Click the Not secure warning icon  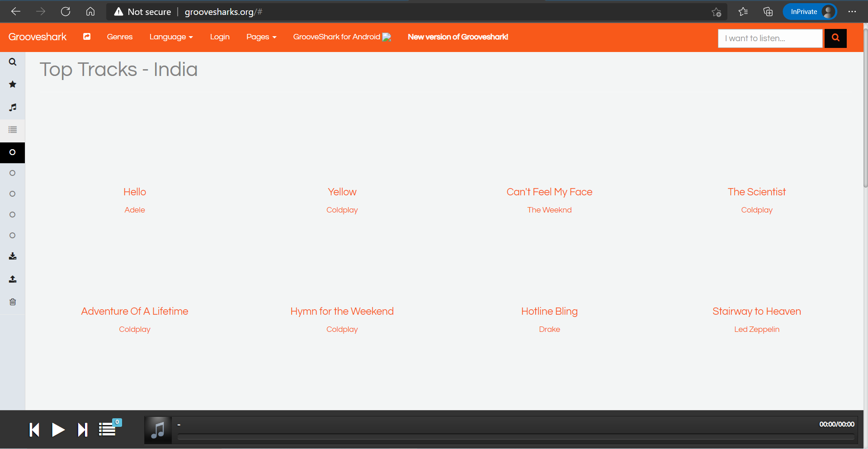[x=118, y=12]
